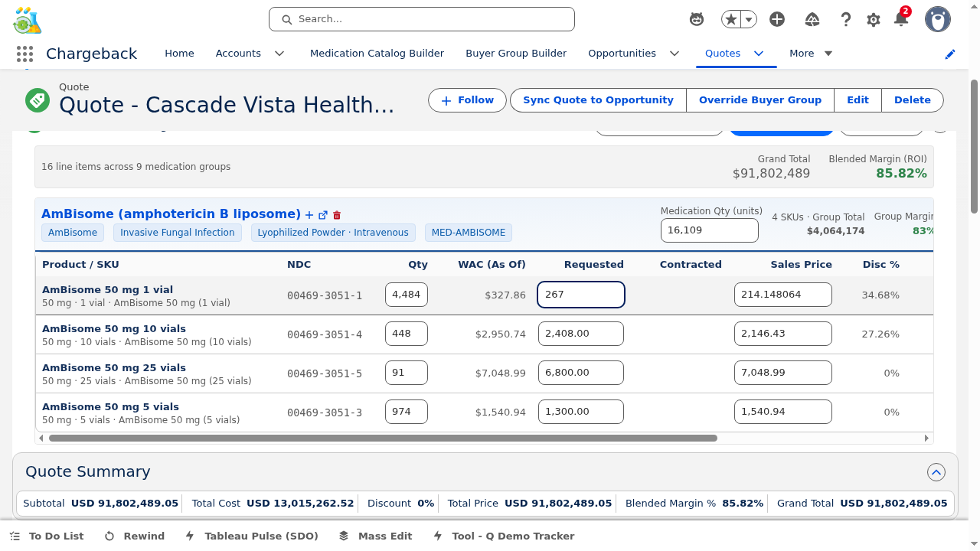Click Requested field showing 1,300.00
This screenshot has width=980, height=551.
pyautogui.click(x=581, y=412)
